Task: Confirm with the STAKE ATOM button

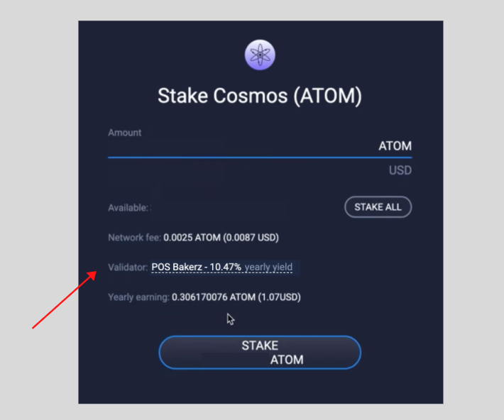Action: click(260, 353)
